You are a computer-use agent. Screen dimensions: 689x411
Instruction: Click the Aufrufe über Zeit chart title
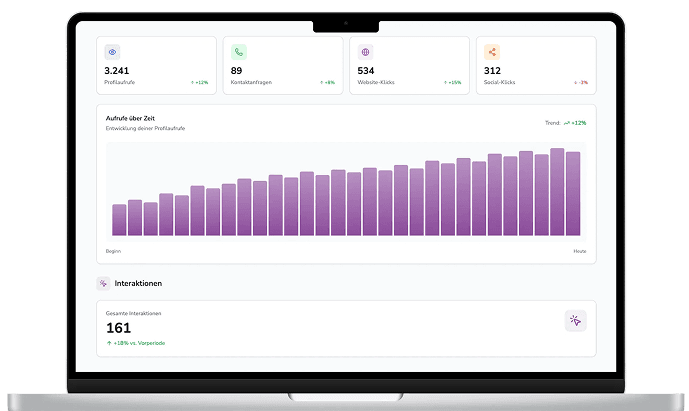(x=130, y=118)
